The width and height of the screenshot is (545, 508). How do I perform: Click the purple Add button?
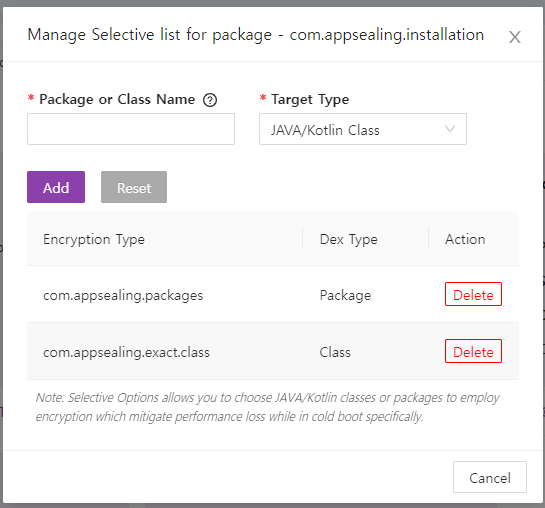[56, 187]
